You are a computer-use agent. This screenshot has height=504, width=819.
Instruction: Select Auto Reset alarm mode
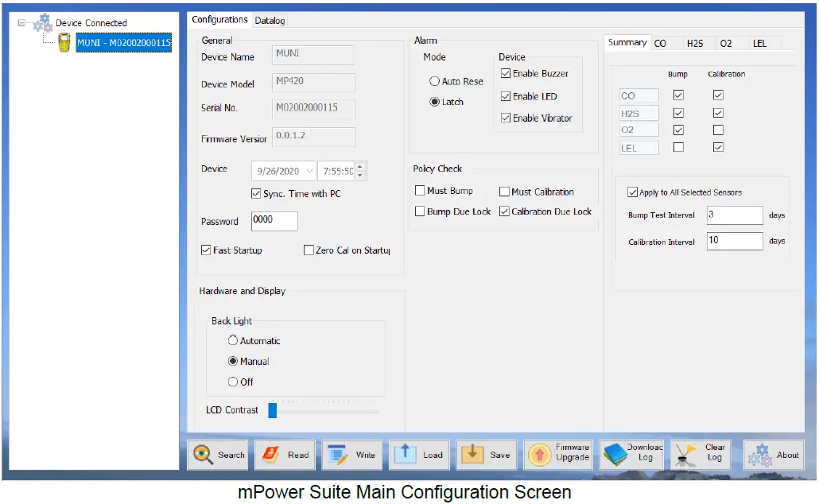pyautogui.click(x=434, y=81)
